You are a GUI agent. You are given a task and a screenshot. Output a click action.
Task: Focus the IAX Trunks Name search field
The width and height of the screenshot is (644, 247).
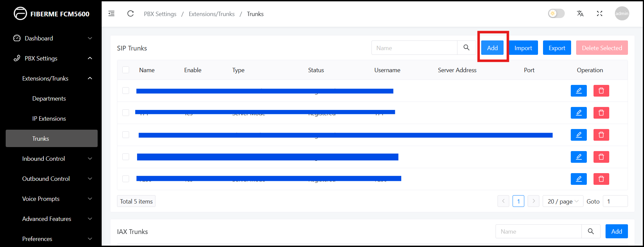click(x=539, y=231)
